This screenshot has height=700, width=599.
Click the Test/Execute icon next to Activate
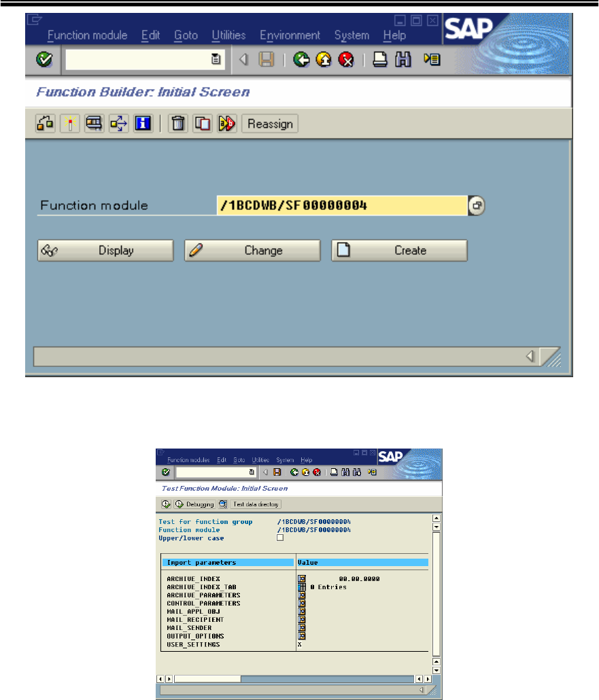click(94, 124)
